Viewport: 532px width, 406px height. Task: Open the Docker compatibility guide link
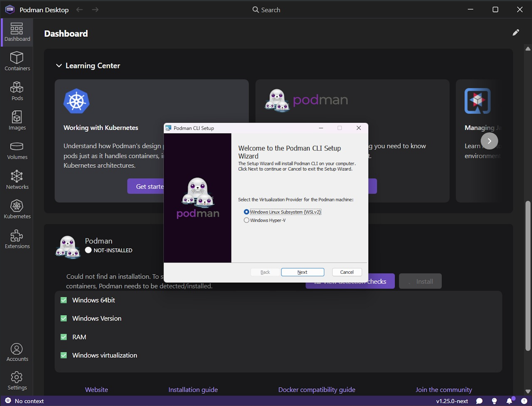317,390
